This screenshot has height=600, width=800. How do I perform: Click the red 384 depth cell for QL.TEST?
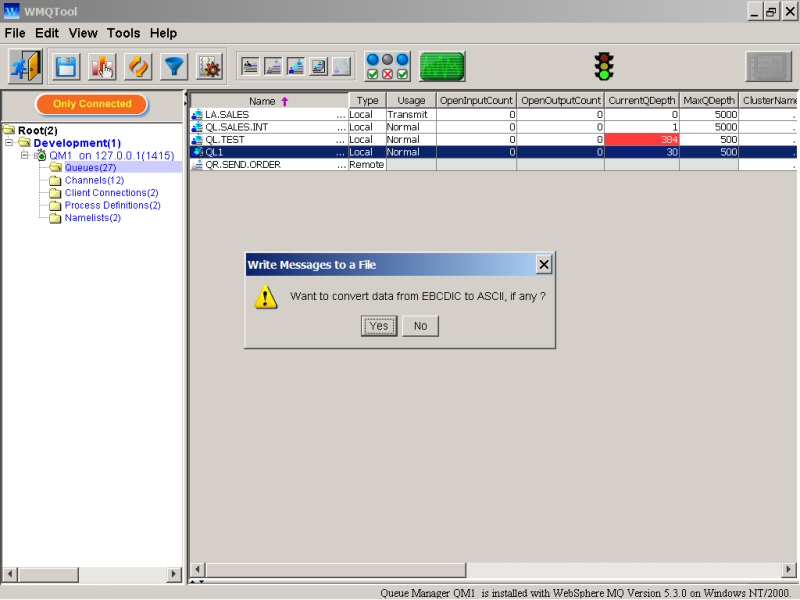pyautogui.click(x=642, y=140)
